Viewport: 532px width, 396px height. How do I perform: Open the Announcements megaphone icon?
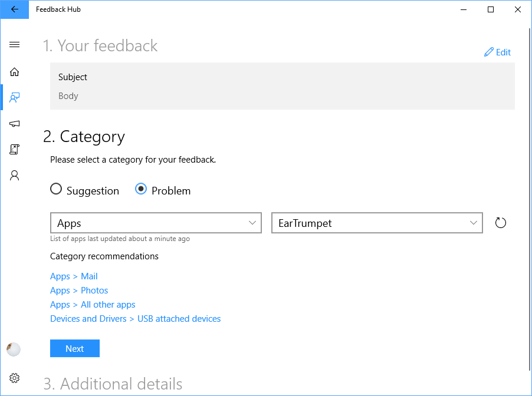click(x=14, y=123)
